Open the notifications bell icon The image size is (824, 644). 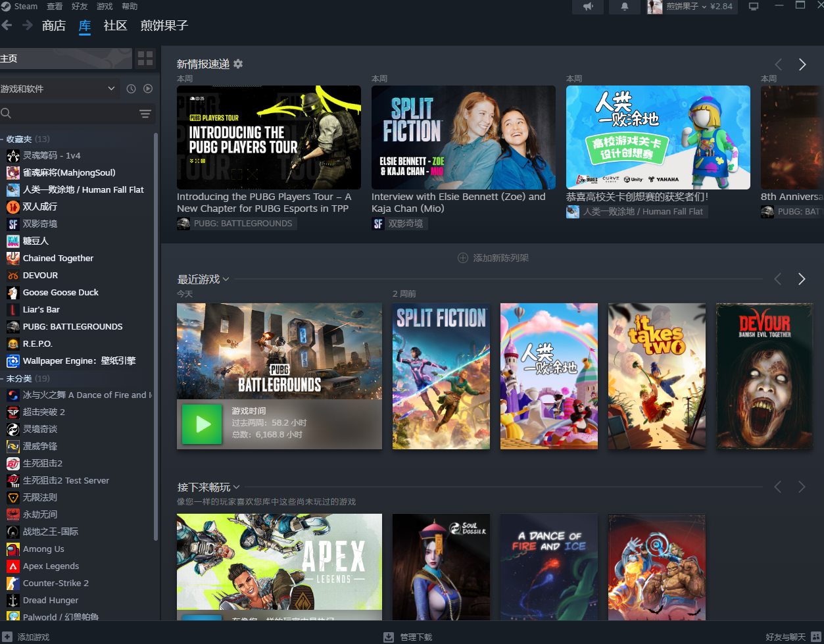625,7
